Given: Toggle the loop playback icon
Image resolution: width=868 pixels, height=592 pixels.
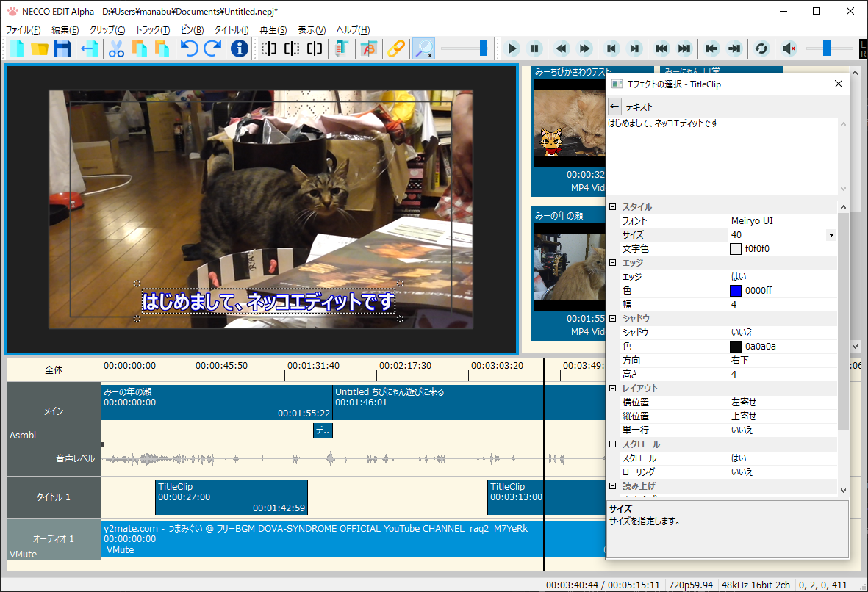Looking at the screenshot, I should (761, 48).
